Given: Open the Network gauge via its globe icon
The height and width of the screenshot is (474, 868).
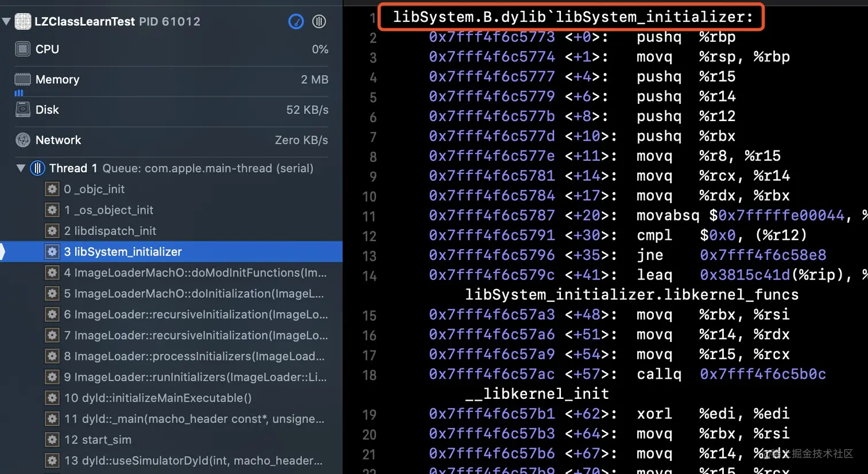Looking at the screenshot, I should tap(23, 140).
